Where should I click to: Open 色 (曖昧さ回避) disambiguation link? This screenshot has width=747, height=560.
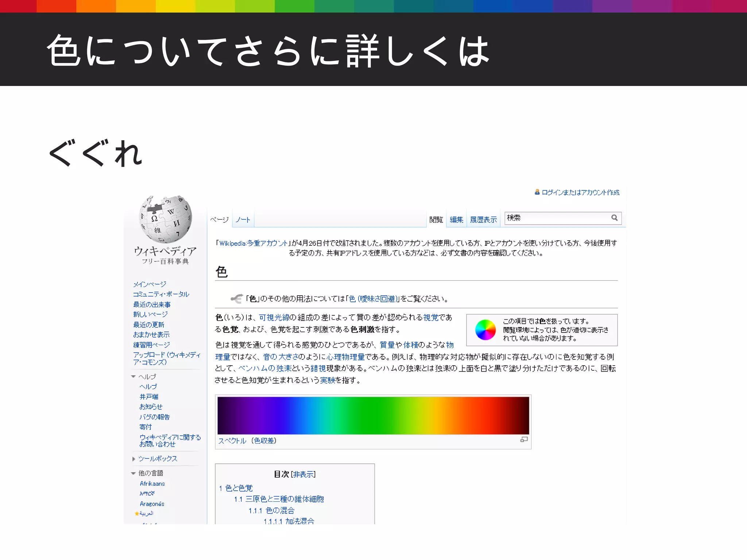click(373, 299)
